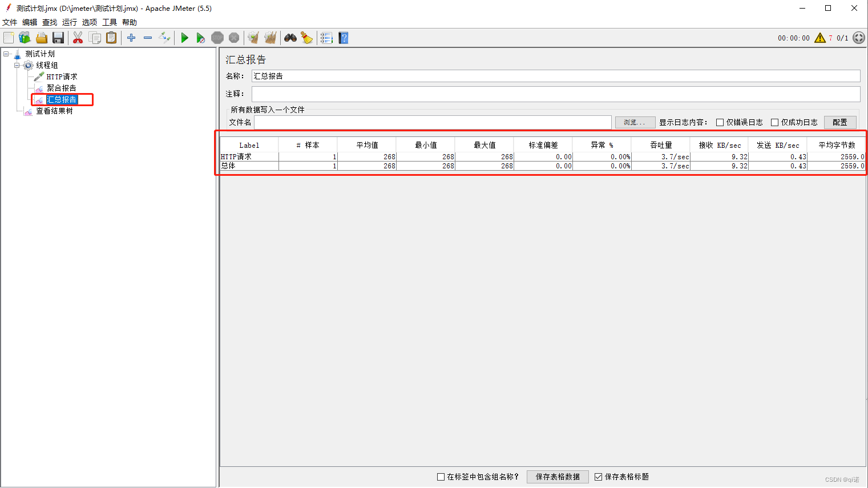Click the 名称 input field

point(556,76)
